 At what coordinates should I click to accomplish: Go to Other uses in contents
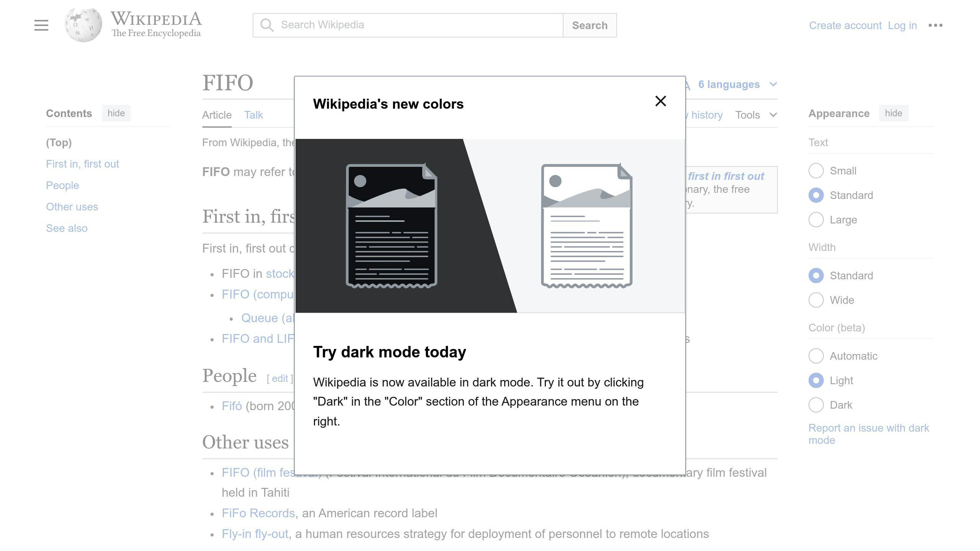(72, 207)
